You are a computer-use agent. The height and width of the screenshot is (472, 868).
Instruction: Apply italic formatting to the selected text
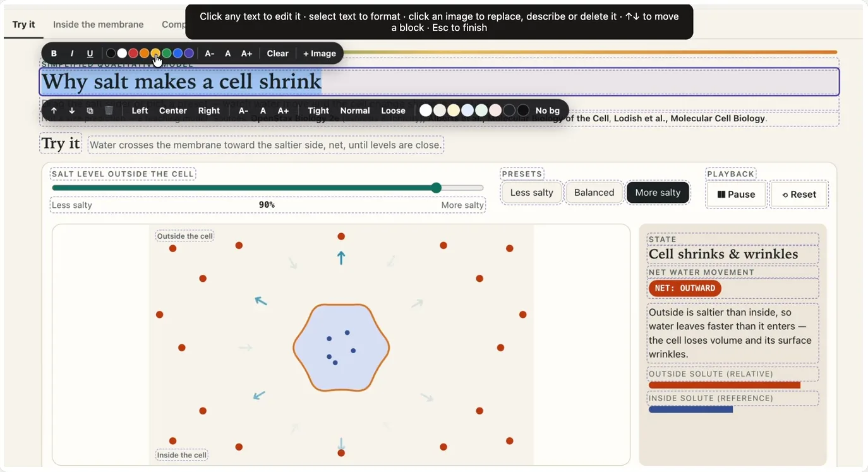[72, 54]
